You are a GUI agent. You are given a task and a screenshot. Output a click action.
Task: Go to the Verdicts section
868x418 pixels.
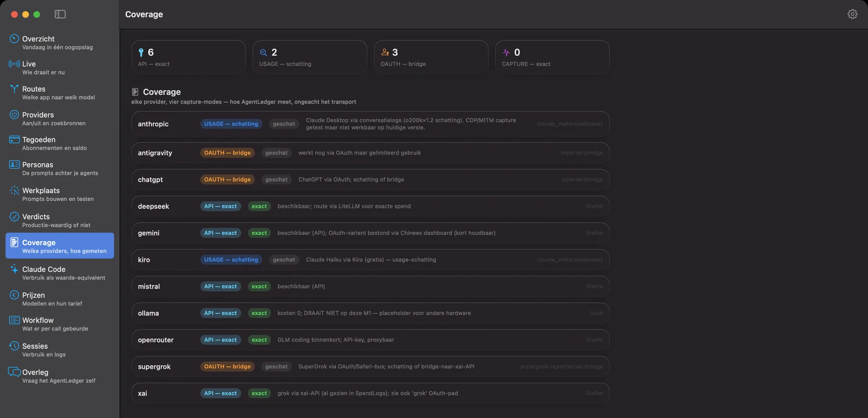60,220
